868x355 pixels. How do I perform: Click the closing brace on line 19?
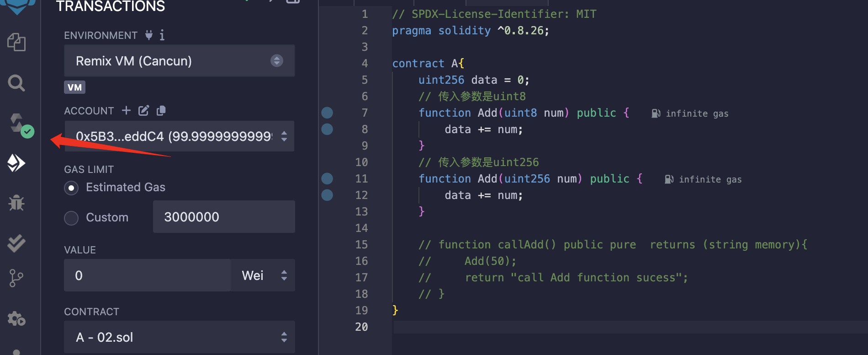click(x=395, y=311)
